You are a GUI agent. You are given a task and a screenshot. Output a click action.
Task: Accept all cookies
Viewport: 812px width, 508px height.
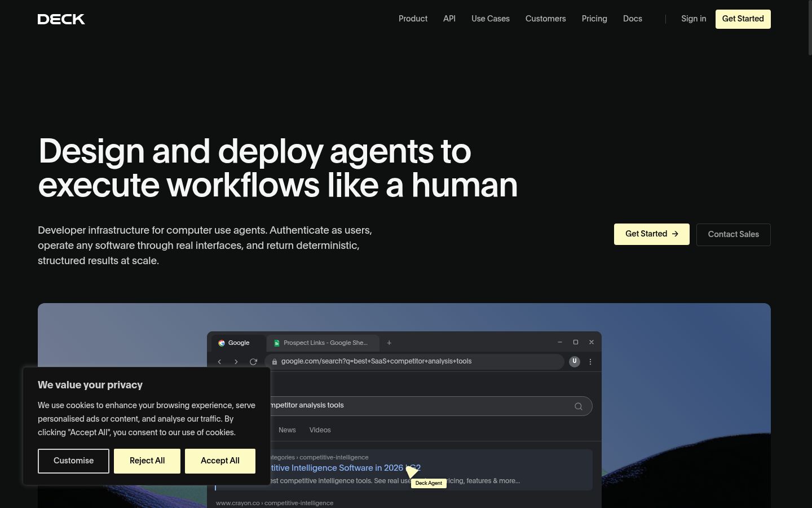tap(220, 461)
